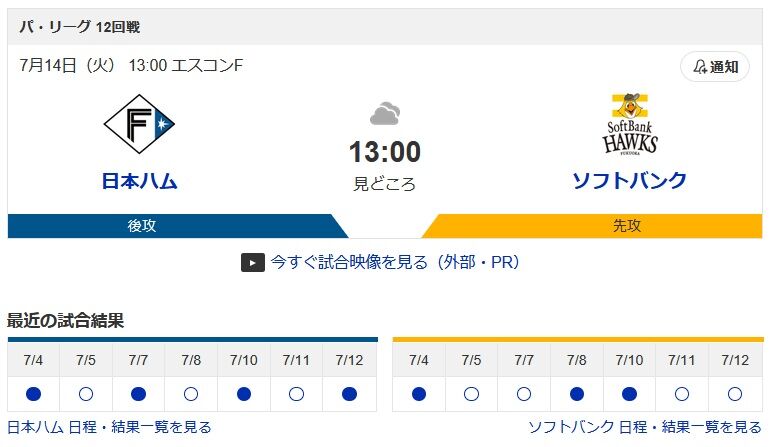Open the 日本ハム team name link

point(139,181)
